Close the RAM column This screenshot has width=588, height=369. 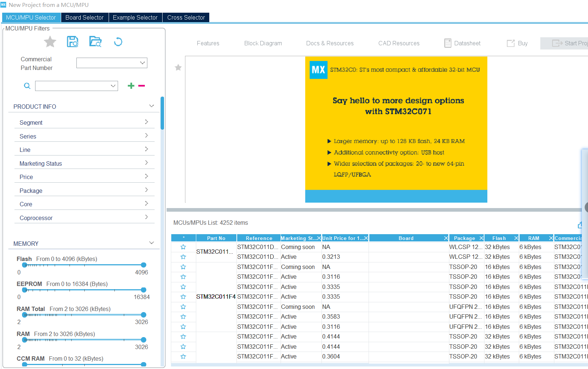[x=551, y=238]
